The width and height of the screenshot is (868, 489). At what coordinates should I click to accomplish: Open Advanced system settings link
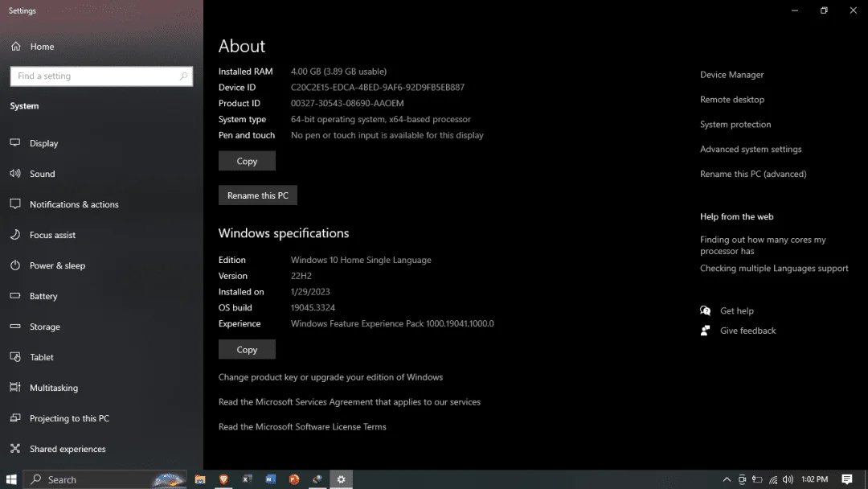tap(751, 150)
